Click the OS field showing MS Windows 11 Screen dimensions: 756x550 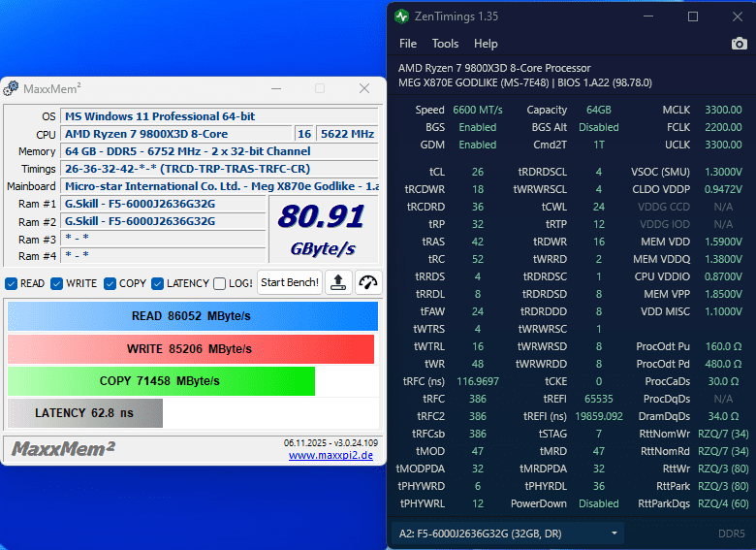[x=219, y=116]
